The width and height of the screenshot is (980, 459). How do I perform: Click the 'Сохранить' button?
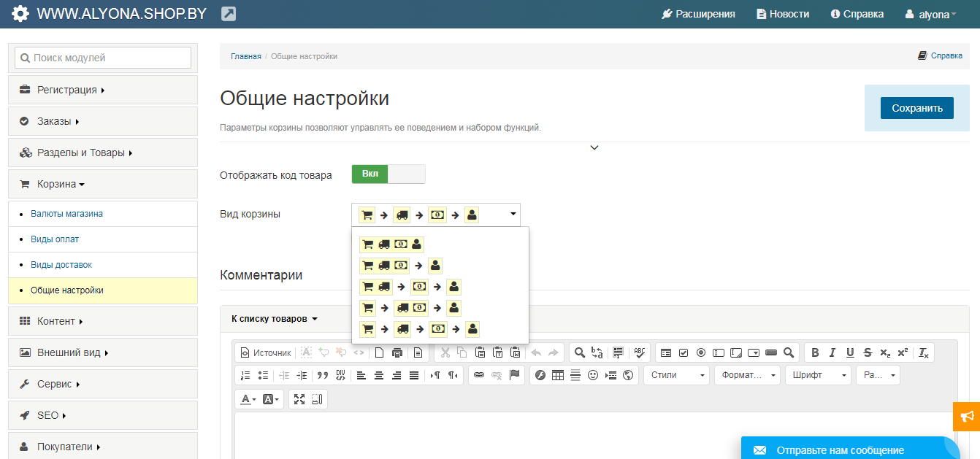pyautogui.click(x=916, y=108)
